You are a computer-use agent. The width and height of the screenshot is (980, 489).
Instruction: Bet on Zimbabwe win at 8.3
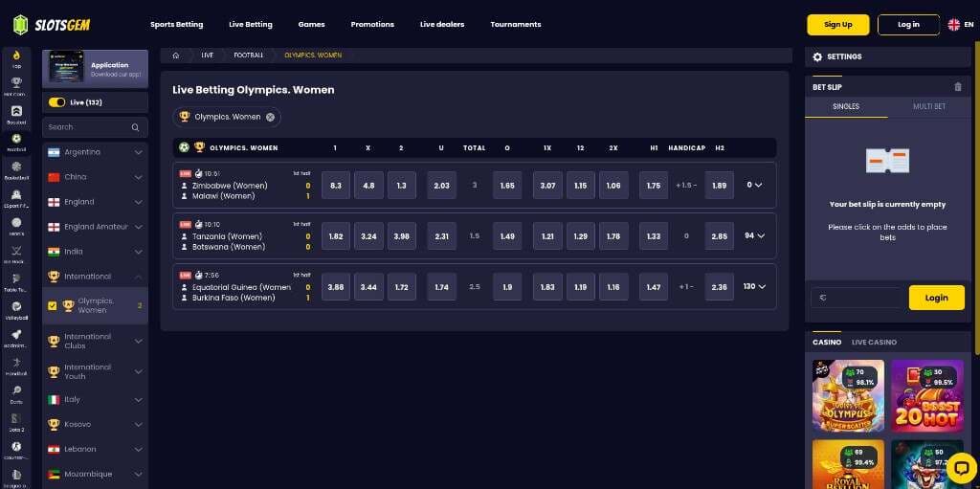[x=336, y=185]
